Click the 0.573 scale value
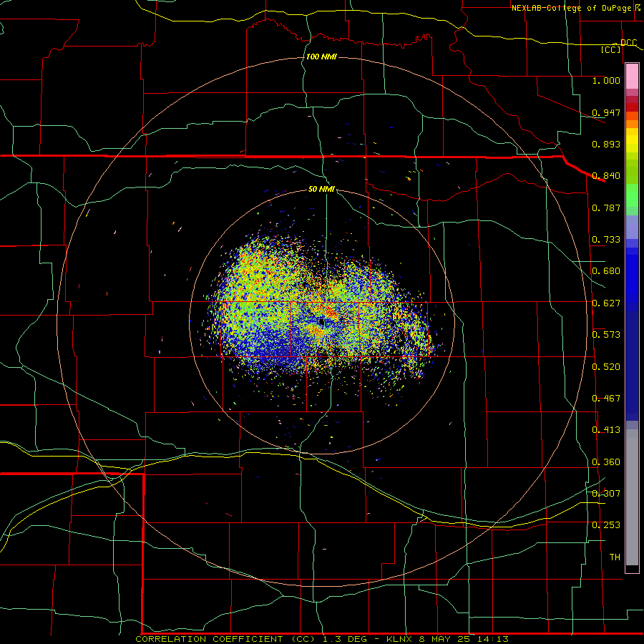644x644 pixels. [x=606, y=335]
